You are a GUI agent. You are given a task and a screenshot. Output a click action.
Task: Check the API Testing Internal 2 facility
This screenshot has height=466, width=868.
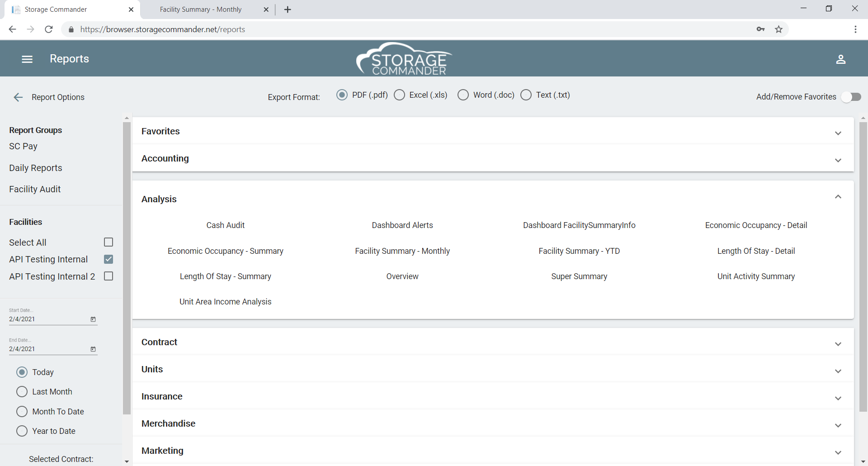[x=108, y=276]
